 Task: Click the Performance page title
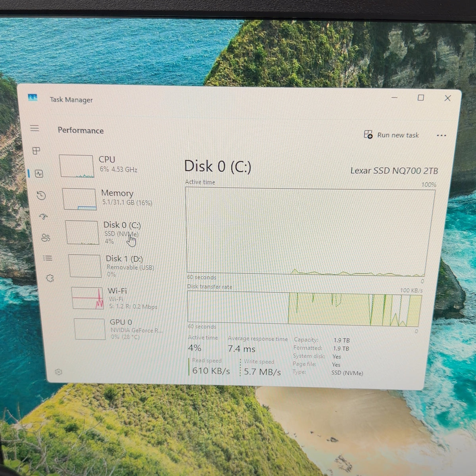coord(81,130)
